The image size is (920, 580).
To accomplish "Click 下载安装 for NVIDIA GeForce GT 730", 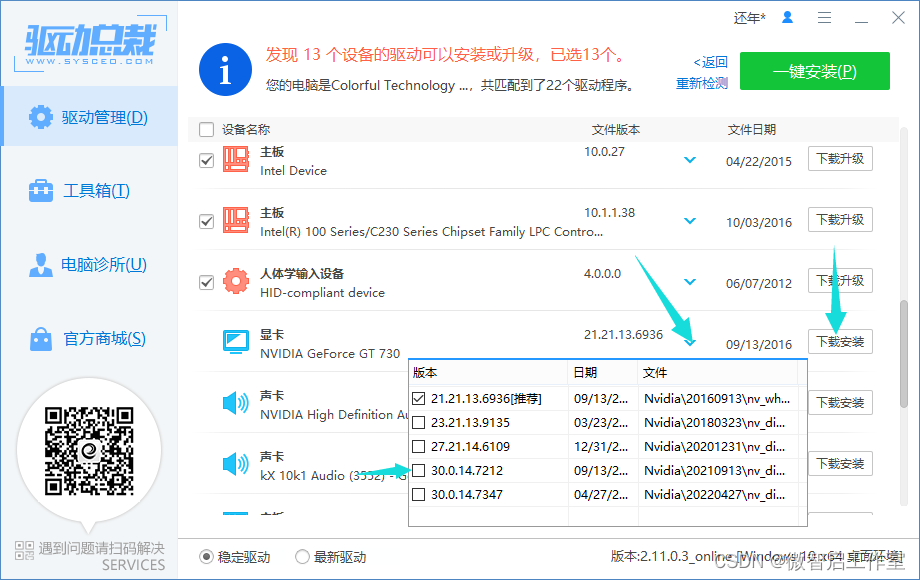I will (x=840, y=341).
